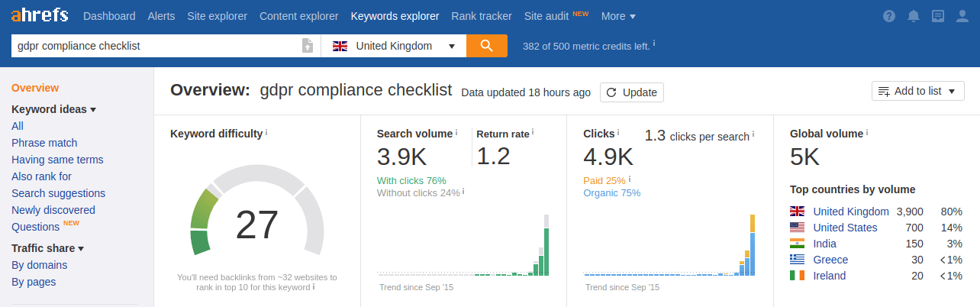Click the upload file icon in search box
Screen dimensions: 980x307
[x=308, y=46]
